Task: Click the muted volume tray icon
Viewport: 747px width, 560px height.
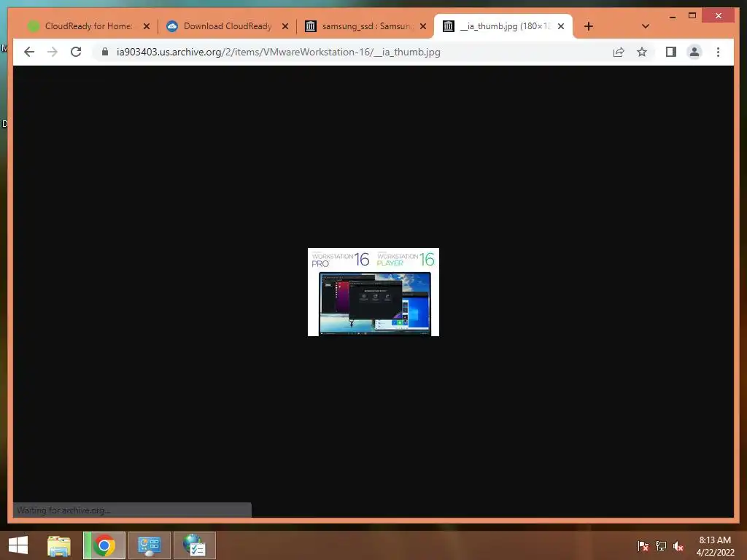Action: coord(678,546)
